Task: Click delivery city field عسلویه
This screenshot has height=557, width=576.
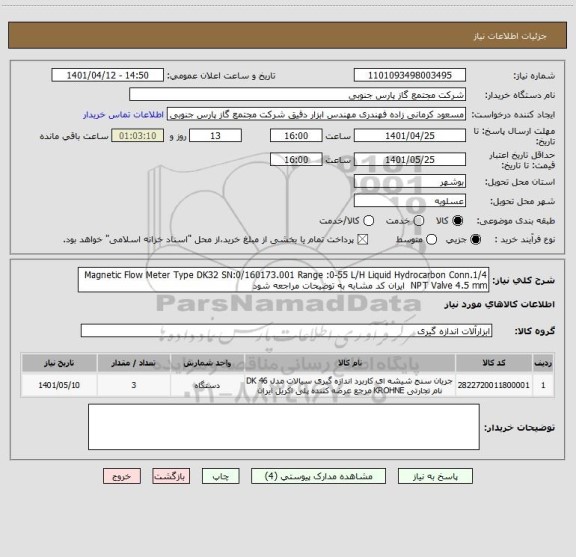Action: pyautogui.click(x=410, y=201)
